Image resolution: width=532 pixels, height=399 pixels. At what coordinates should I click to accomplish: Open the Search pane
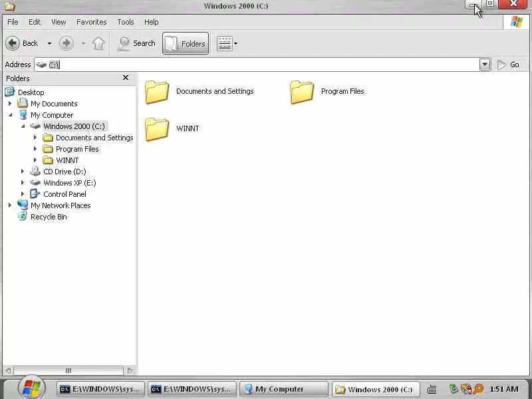click(136, 43)
